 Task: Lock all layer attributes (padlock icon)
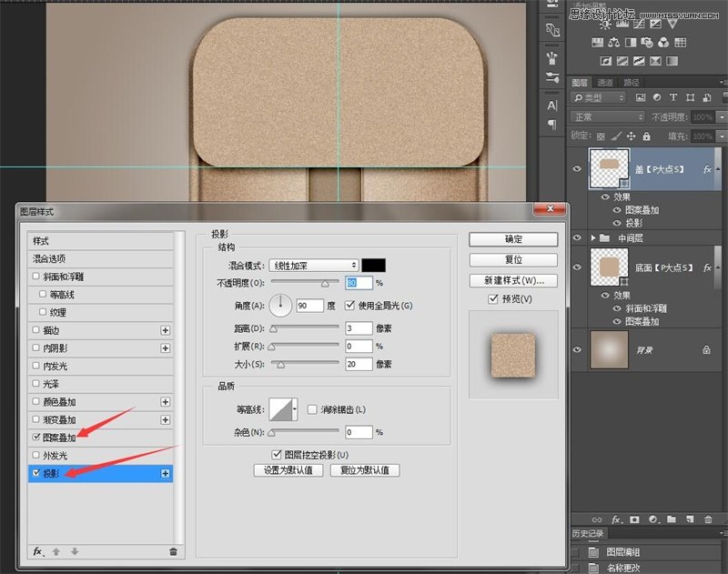pyautogui.click(x=646, y=136)
